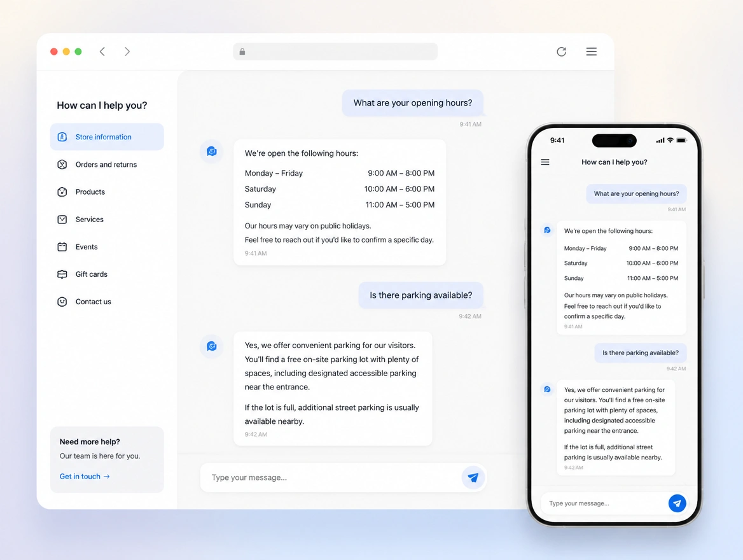Click the desktop 'Our hours may vary on public holidays.' line

[308, 226]
